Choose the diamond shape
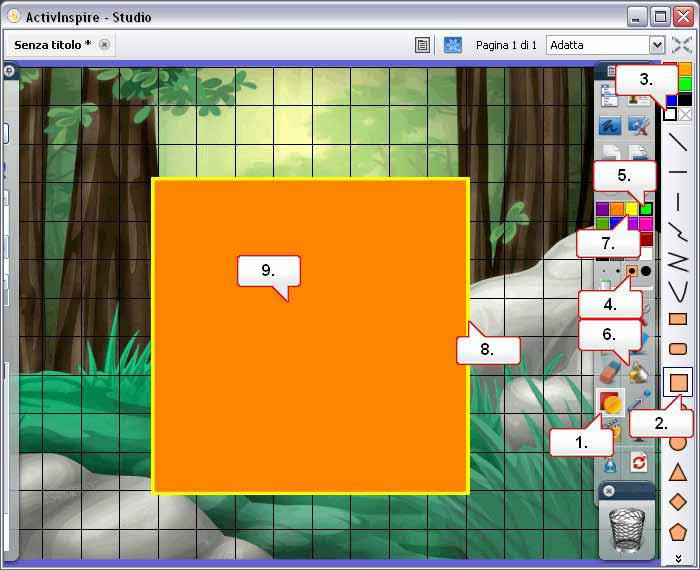700x570 pixels. coord(678,502)
